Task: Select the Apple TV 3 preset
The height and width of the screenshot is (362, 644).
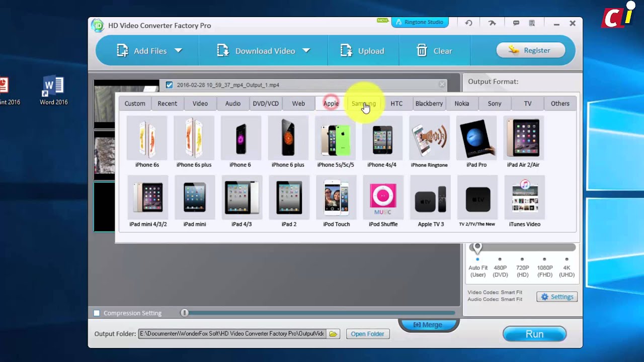Action: click(x=431, y=202)
